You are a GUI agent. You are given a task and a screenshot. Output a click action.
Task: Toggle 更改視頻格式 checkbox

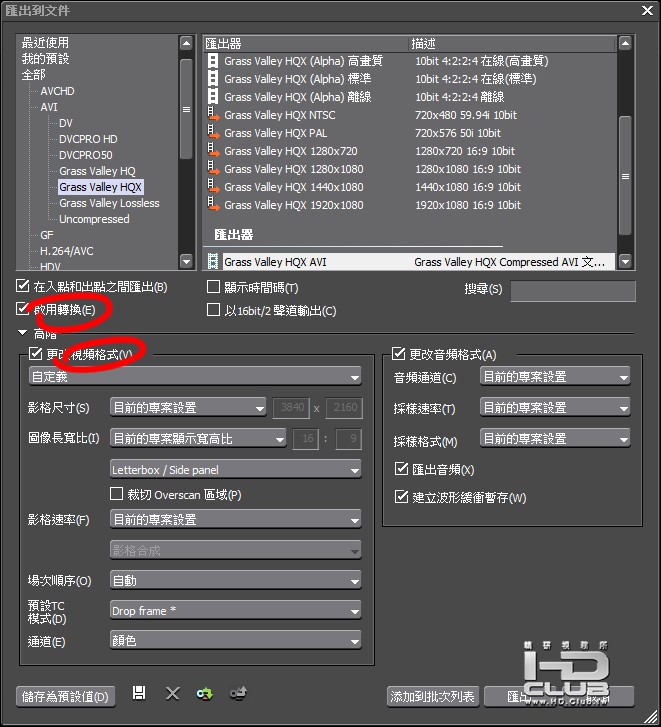click(35, 353)
